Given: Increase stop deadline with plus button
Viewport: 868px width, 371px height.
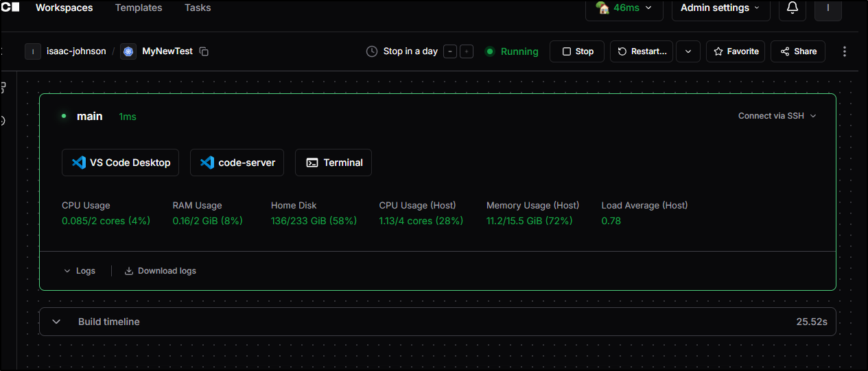Looking at the screenshot, I should [467, 51].
